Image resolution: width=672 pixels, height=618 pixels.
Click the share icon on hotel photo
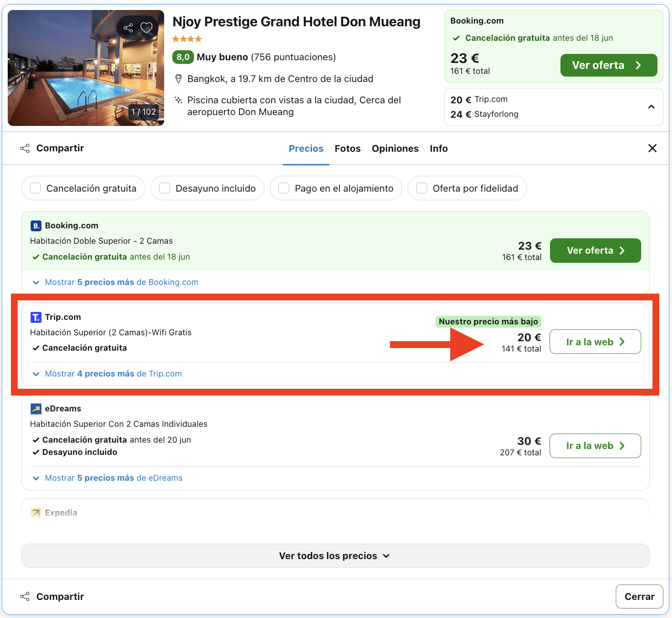tap(128, 28)
